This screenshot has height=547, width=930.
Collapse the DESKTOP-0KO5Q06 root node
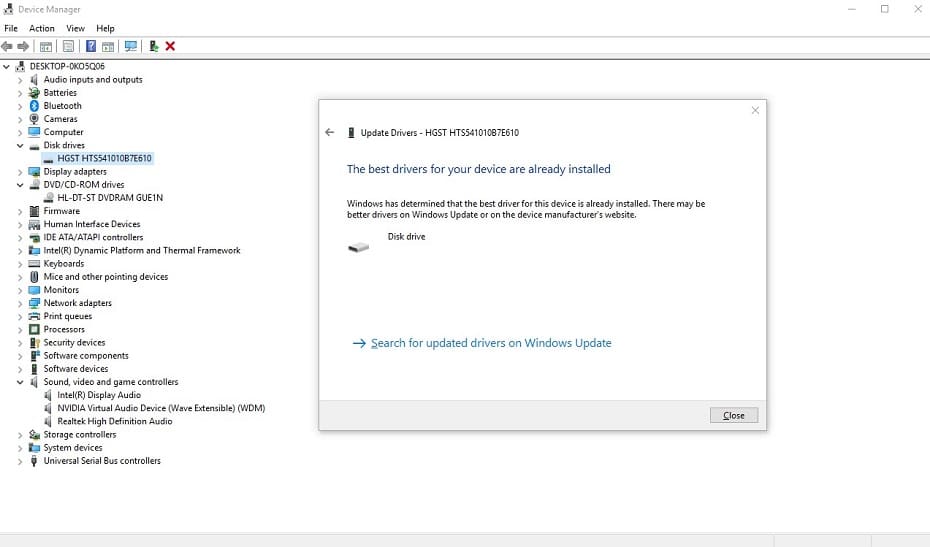tap(6, 66)
